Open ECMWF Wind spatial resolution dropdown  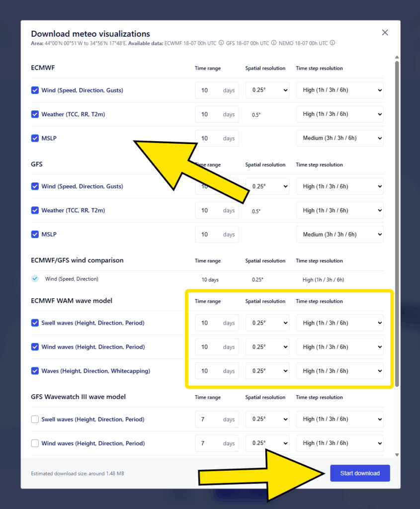click(267, 90)
